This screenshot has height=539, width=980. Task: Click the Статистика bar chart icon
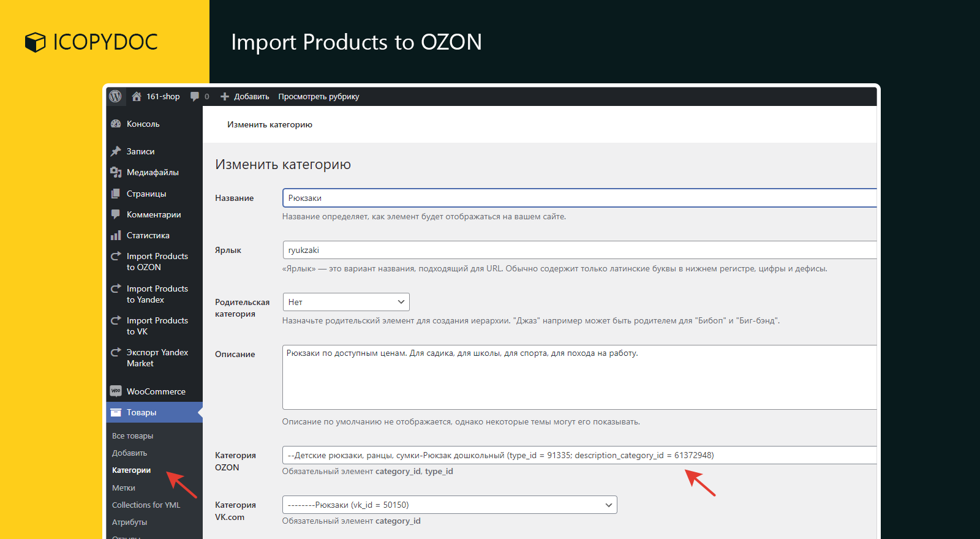[116, 235]
